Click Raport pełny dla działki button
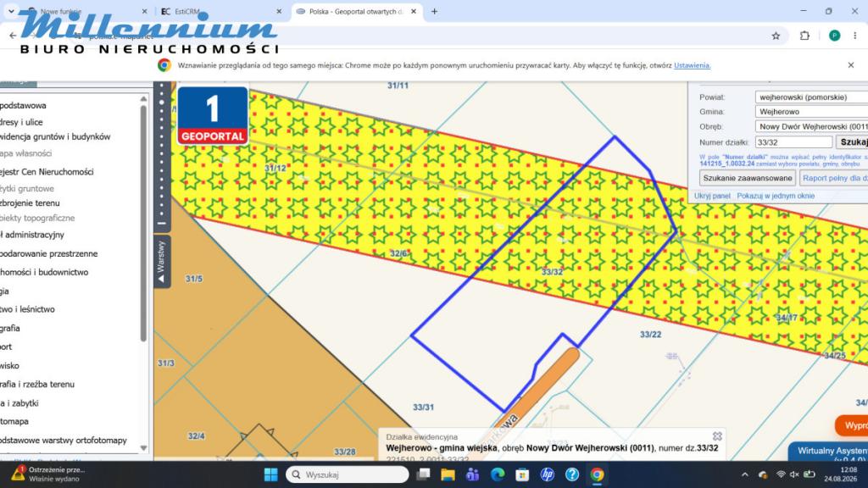 pyautogui.click(x=834, y=178)
